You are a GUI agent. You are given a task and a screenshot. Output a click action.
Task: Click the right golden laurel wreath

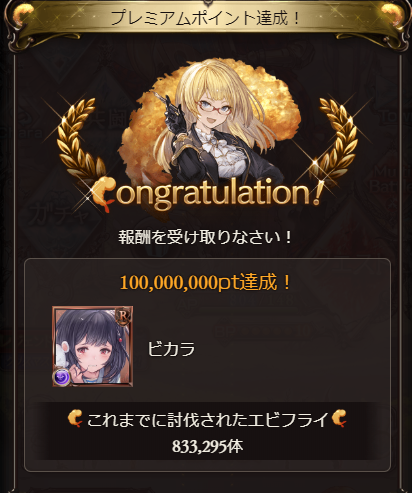coord(335,140)
